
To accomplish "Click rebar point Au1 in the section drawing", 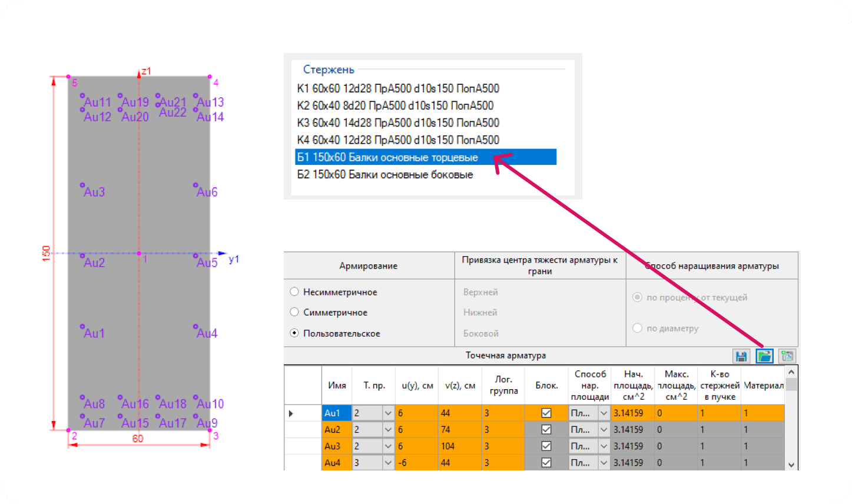I will [x=82, y=326].
